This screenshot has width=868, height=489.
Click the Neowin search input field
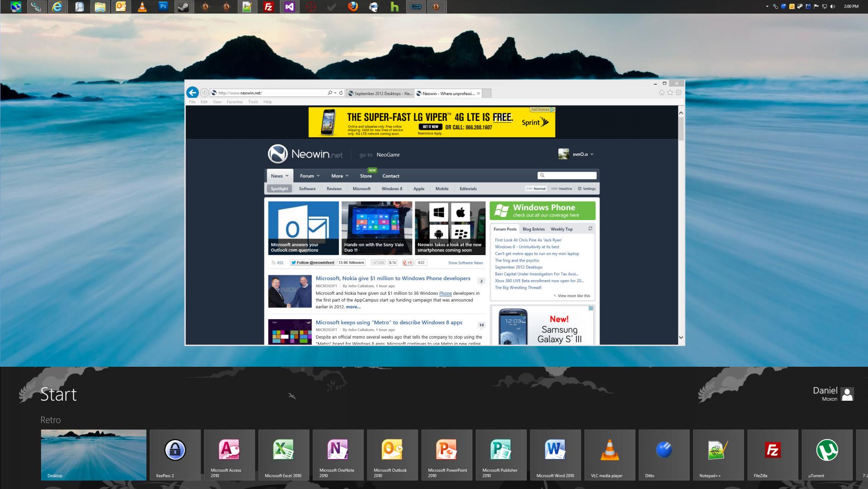pyautogui.click(x=567, y=175)
